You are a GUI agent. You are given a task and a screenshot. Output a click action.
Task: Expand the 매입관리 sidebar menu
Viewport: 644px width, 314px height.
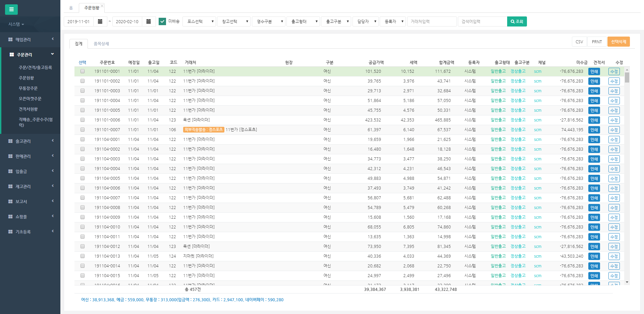pos(30,40)
